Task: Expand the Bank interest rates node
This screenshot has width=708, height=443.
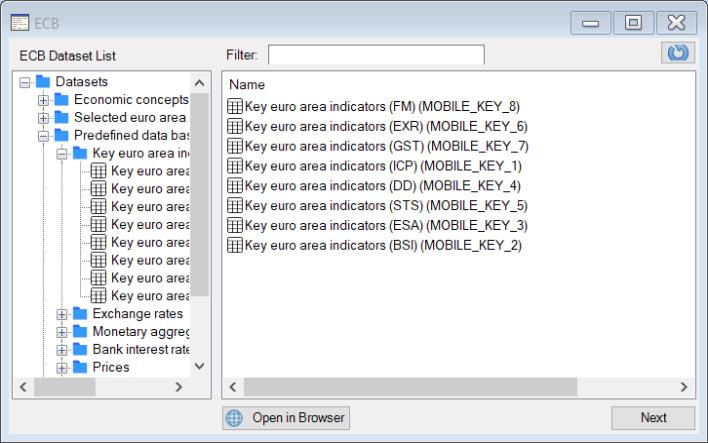Action: [62, 350]
